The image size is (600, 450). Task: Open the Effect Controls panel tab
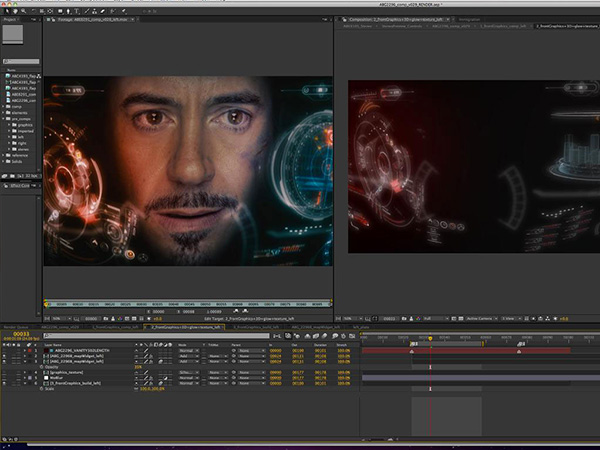click(x=19, y=186)
